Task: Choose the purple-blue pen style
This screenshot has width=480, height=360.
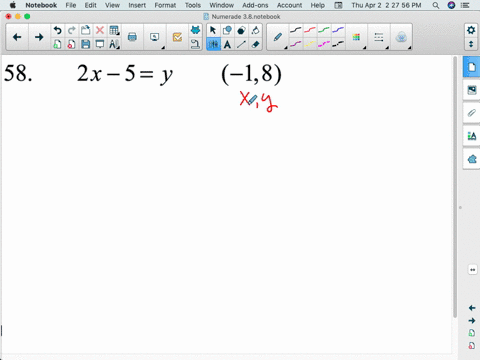Action: tap(338, 30)
